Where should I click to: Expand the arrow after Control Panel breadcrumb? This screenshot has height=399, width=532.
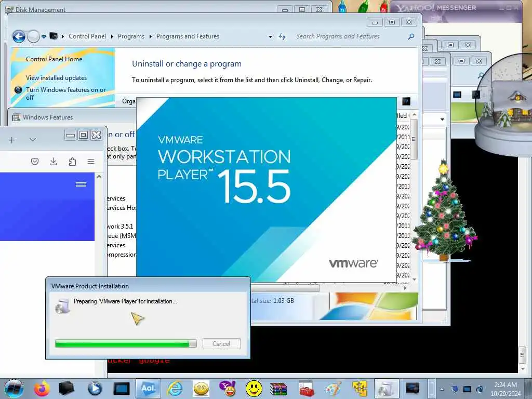[112, 36]
